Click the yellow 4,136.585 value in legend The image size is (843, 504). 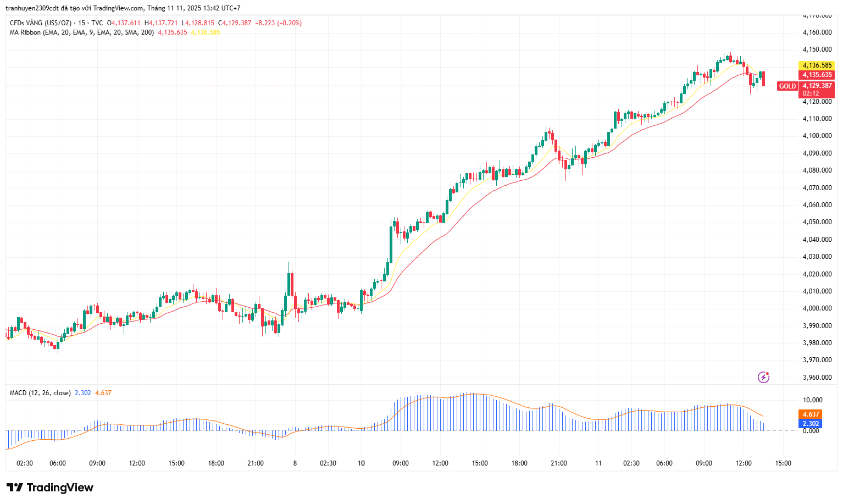206,32
